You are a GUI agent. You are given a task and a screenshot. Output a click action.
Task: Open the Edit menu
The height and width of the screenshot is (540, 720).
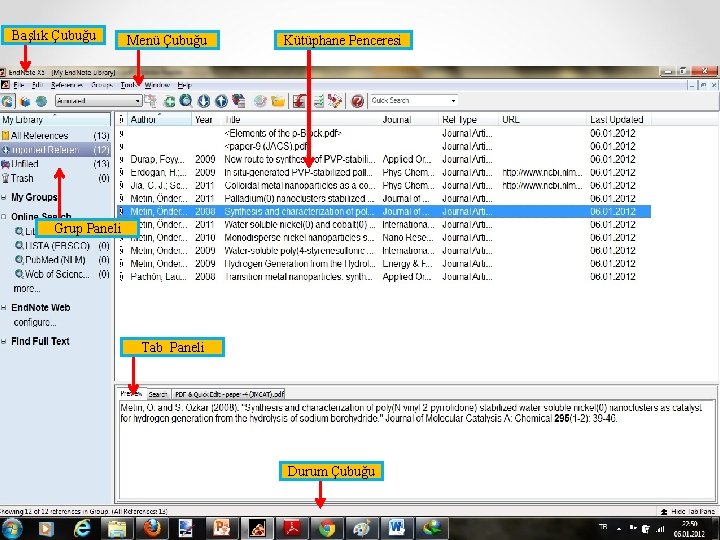pos(37,85)
